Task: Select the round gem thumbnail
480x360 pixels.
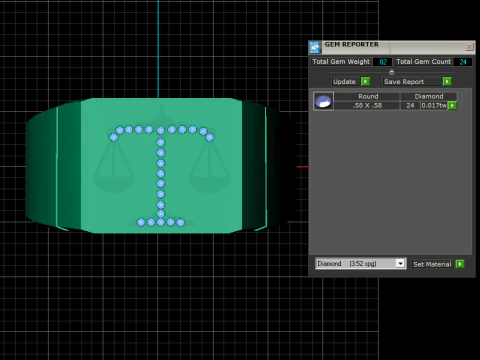Action: [x=323, y=101]
